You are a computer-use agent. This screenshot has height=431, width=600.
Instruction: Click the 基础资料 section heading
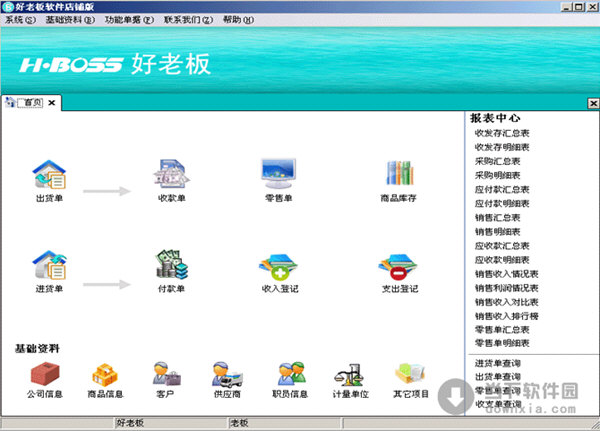[x=37, y=348]
